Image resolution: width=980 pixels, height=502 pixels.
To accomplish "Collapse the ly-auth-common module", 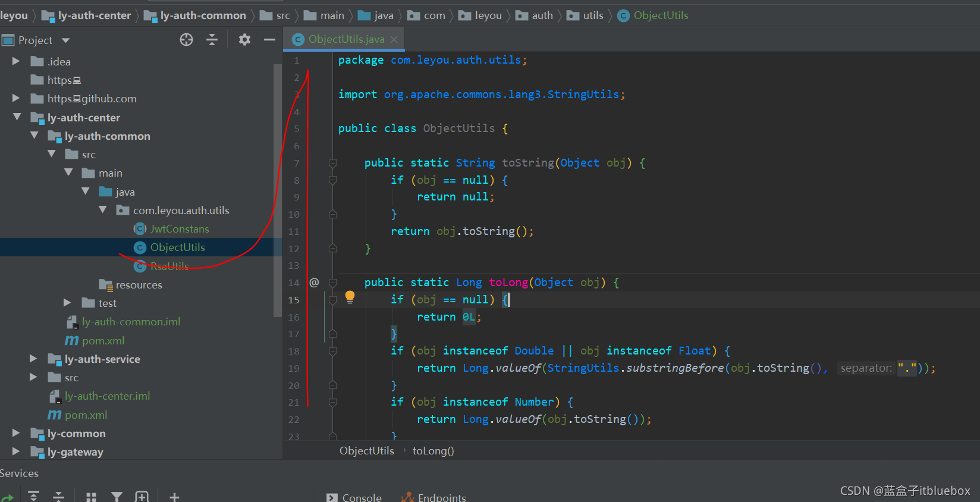I will click(x=34, y=136).
